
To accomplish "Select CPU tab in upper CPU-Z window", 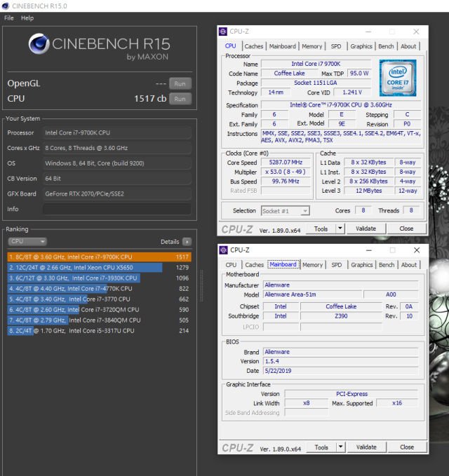I will click(231, 46).
